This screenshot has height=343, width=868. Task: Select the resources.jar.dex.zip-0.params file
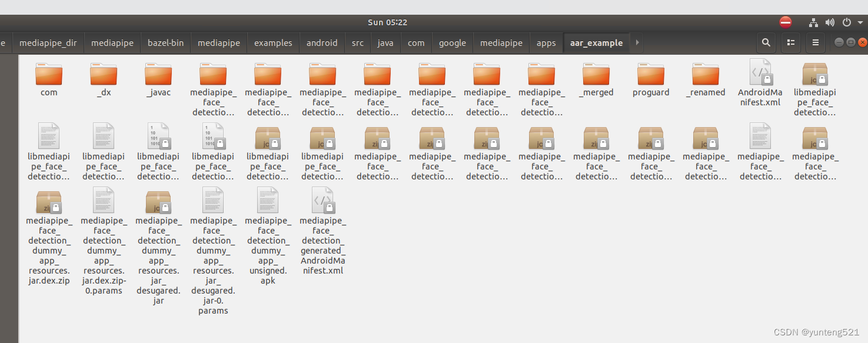point(104,242)
